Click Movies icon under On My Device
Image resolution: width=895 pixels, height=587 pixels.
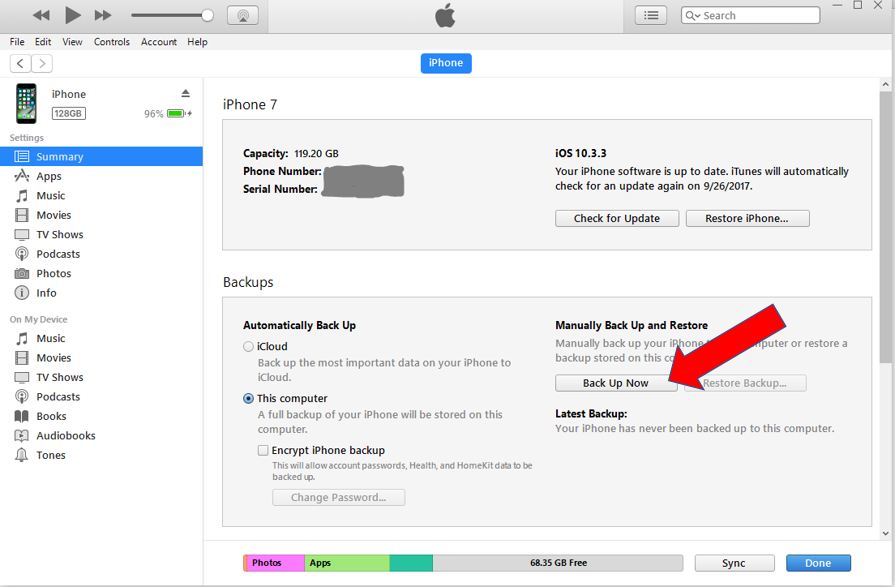[x=22, y=358]
